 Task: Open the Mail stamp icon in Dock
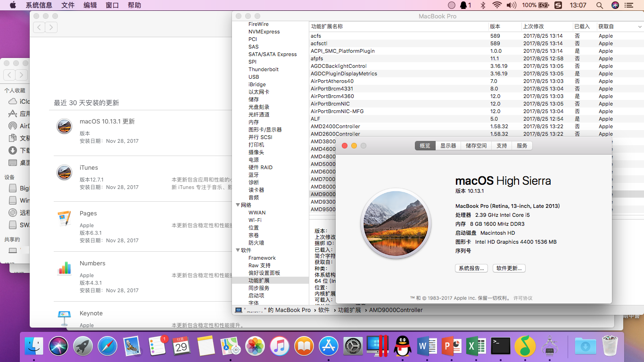click(x=132, y=347)
